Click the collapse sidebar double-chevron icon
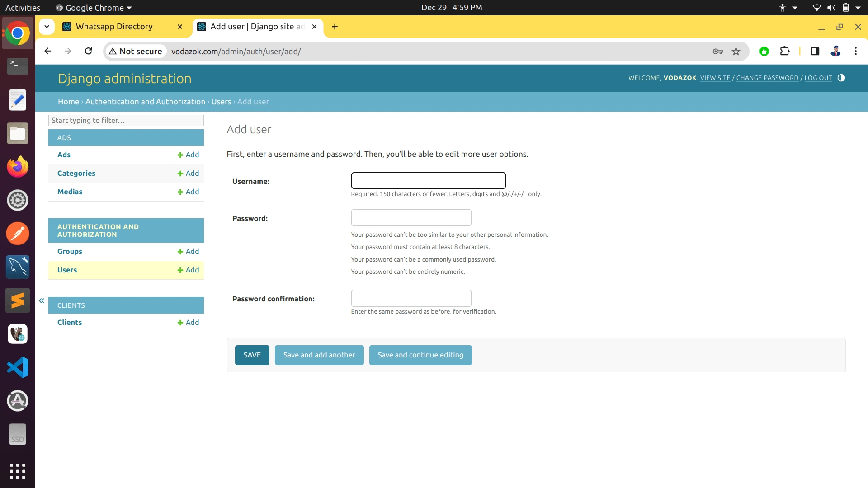The width and height of the screenshot is (868, 488). pyautogui.click(x=42, y=300)
